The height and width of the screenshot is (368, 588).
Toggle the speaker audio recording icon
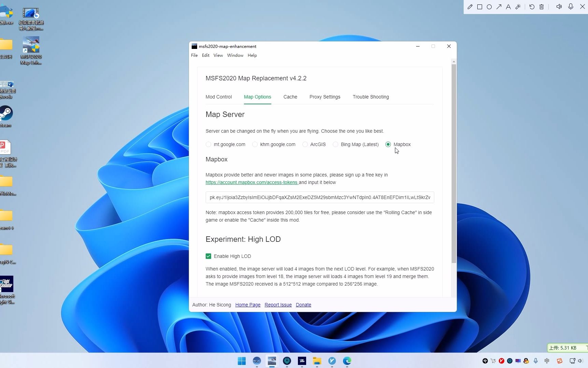pyautogui.click(x=559, y=7)
